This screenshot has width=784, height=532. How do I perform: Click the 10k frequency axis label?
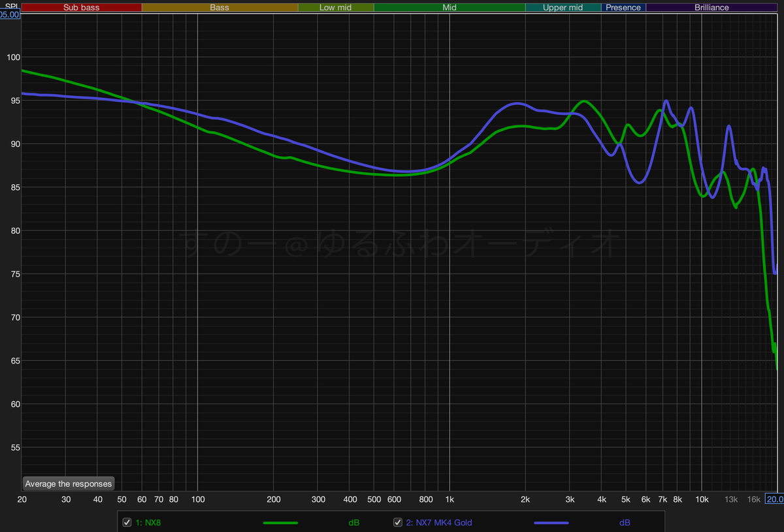pyautogui.click(x=702, y=499)
